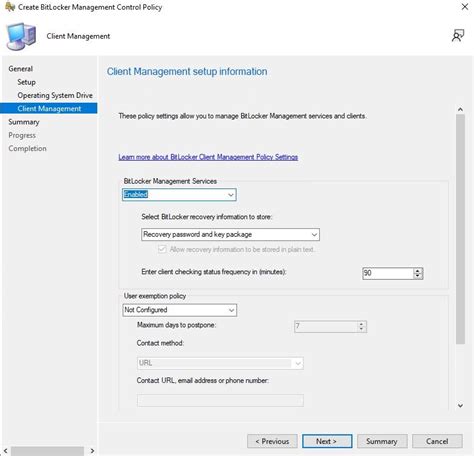
Task: Toggle allow recovery information stored in plain text
Action: (162, 249)
